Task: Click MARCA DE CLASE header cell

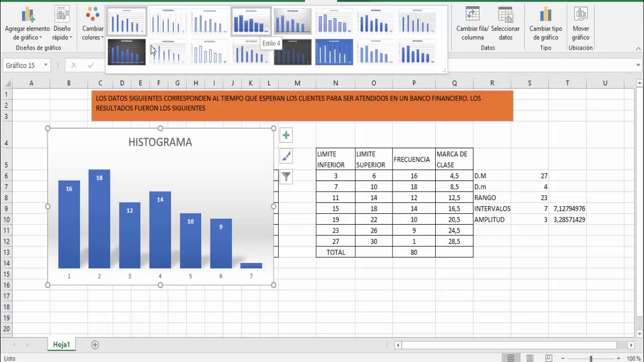Action: 454,159
